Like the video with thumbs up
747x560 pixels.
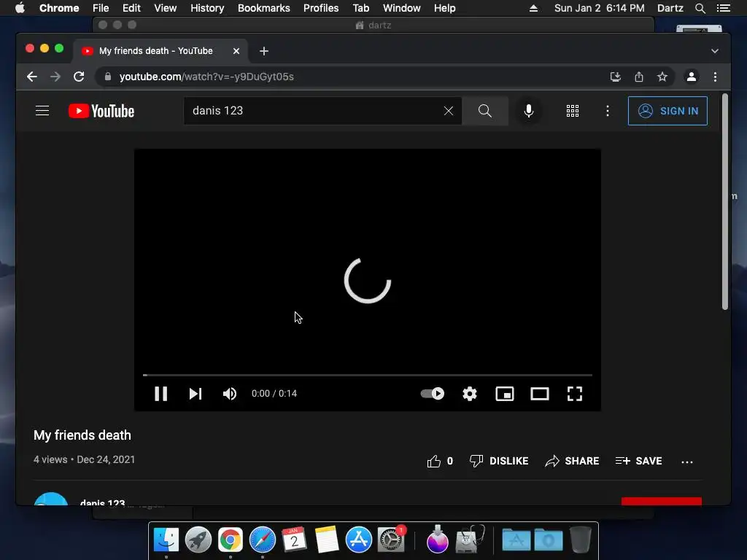pos(434,461)
